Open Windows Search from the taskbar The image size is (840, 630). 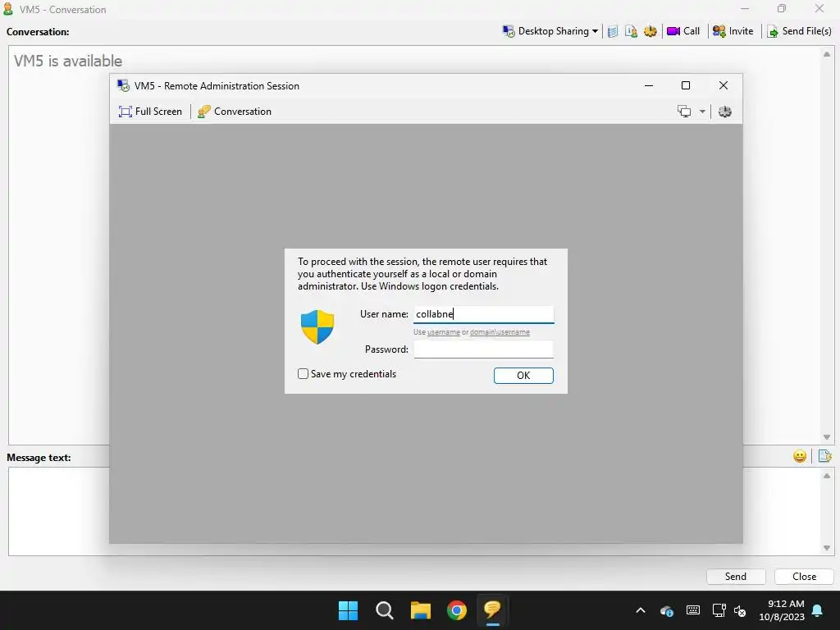(385, 610)
